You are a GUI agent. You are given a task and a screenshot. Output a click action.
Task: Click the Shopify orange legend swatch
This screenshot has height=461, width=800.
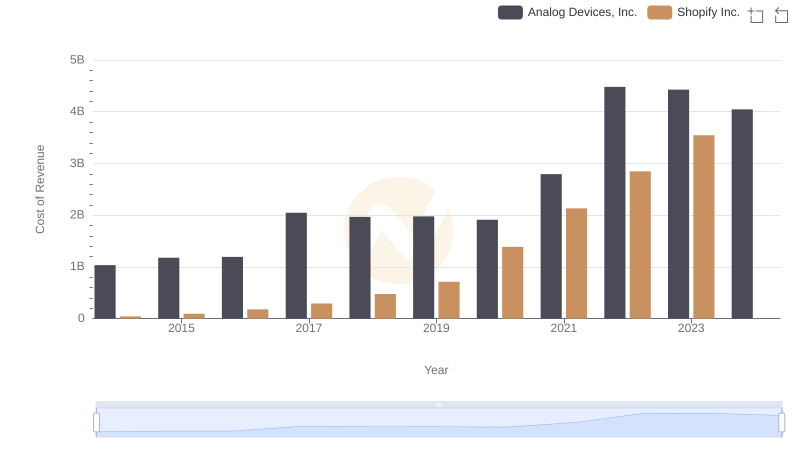point(659,12)
